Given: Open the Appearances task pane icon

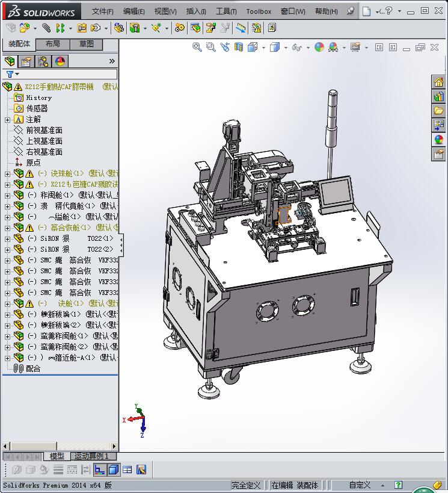Looking at the screenshot, I should coord(439,140).
